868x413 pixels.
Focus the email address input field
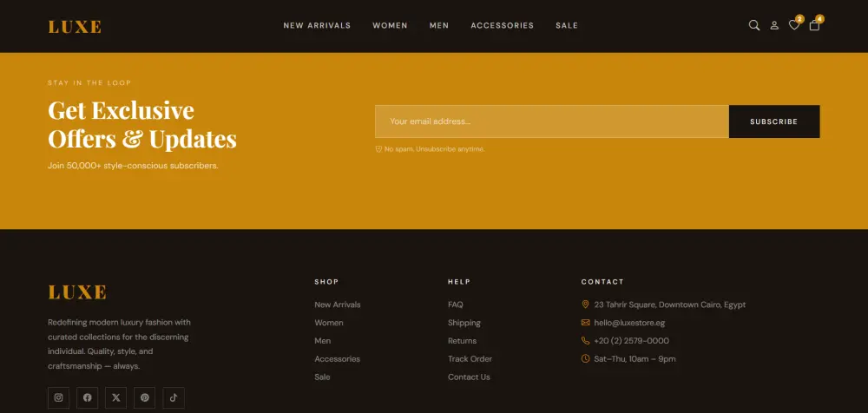coord(552,121)
